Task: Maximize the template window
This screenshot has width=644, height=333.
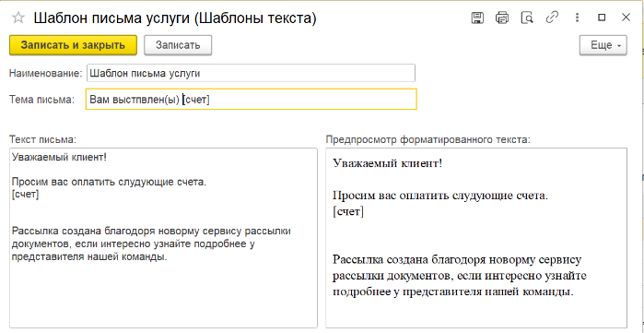Action: 602,18
